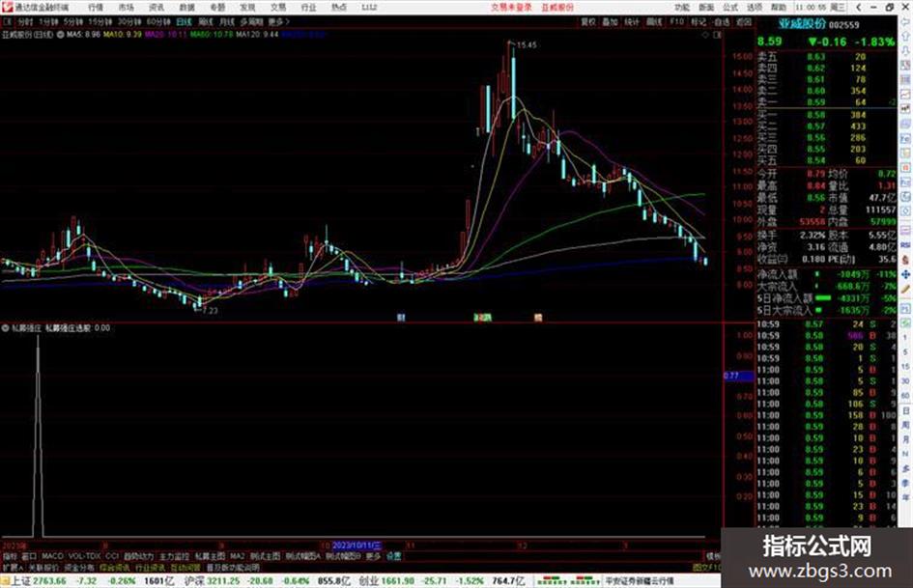
Task: Click the 叠加 overlay button
Action: coord(610,21)
